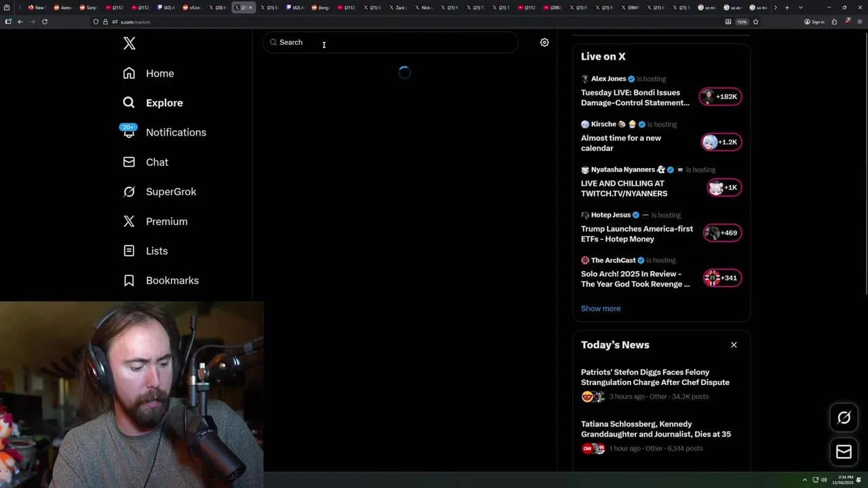This screenshot has height=488, width=868.
Task: Open Patriots' Stefon Diggs news story
Action: (655, 377)
